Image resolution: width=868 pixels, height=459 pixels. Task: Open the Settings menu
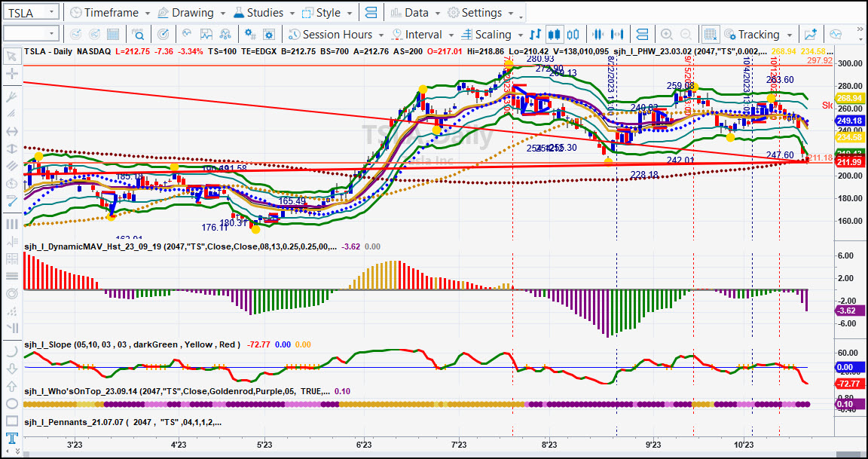click(x=481, y=12)
